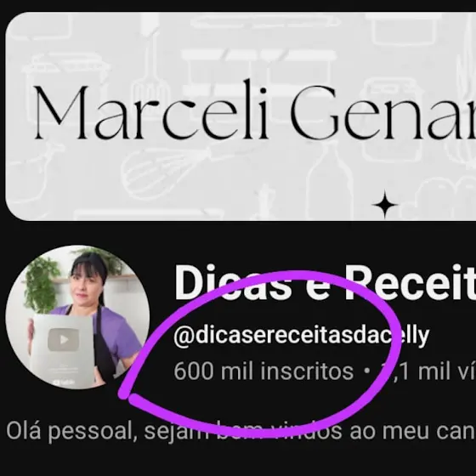
Task: Click the "600 mil inscritos" subscriber count
Action: [x=263, y=371]
